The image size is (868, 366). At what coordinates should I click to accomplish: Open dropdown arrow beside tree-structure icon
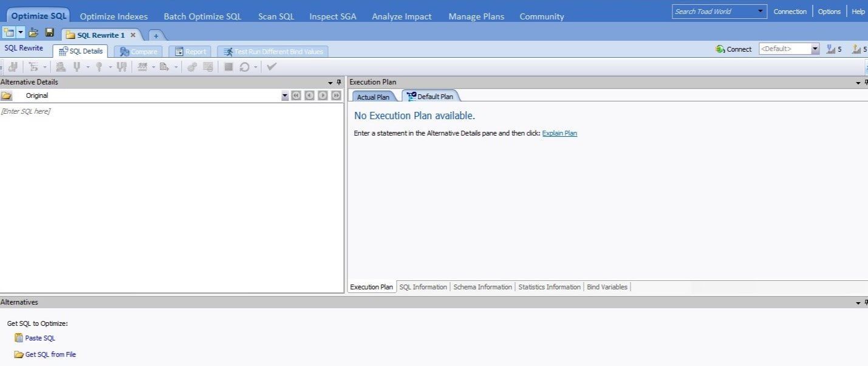(x=45, y=67)
